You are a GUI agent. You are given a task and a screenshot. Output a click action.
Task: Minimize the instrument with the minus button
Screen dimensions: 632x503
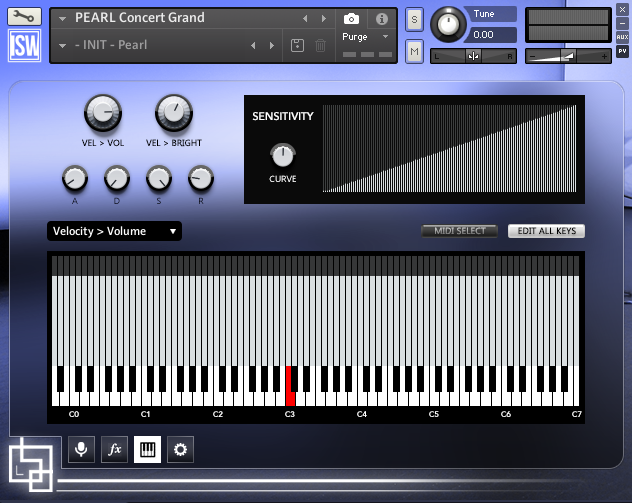(x=622, y=23)
